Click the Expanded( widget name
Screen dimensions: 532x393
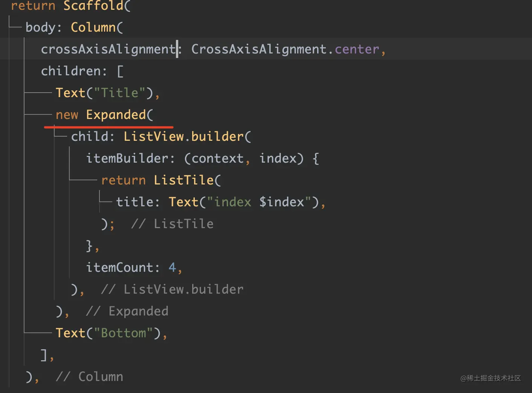119,115
